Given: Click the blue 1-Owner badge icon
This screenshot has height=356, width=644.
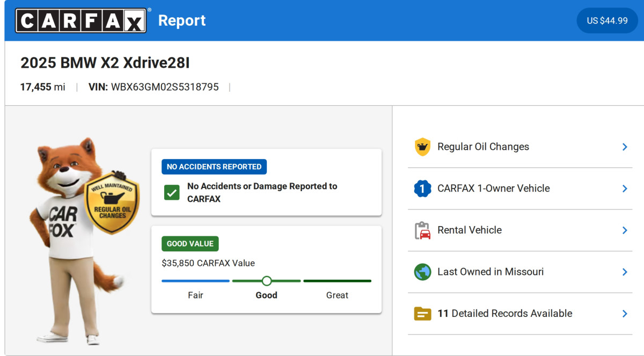Looking at the screenshot, I should tap(423, 188).
